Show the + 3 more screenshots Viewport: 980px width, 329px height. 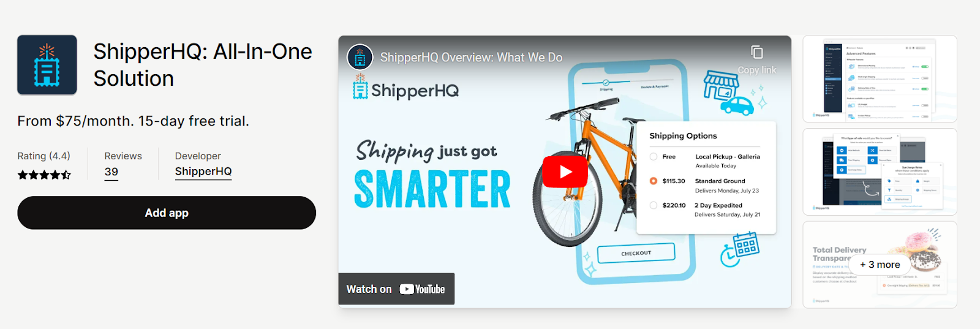pos(880,265)
